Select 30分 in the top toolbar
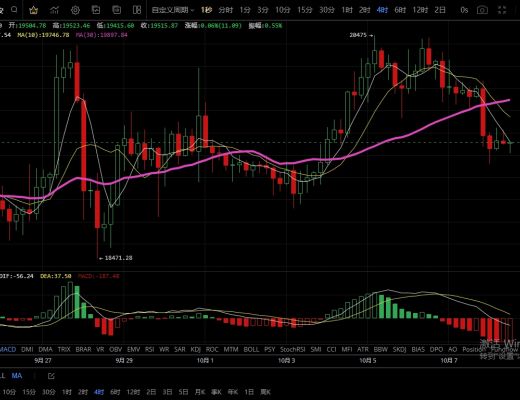This screenshot has height=400, width=520. (x=327, y=10)
